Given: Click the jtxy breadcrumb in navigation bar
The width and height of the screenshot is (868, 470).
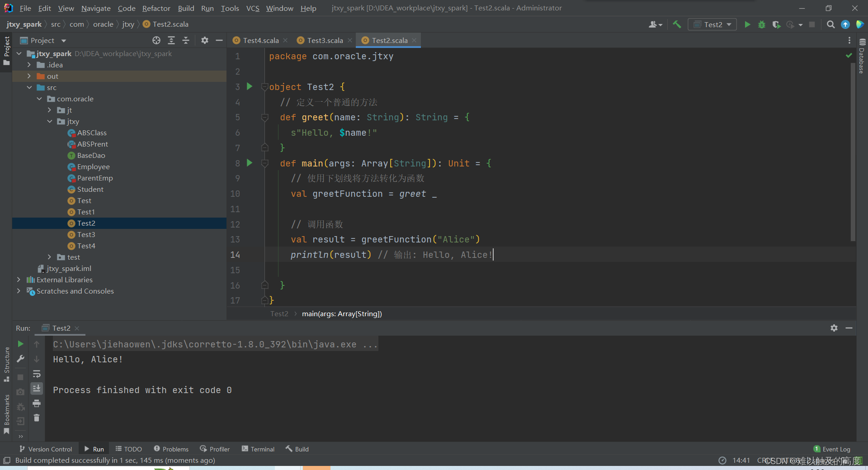Looking at the screenshot, I should [x=128, y=24].
